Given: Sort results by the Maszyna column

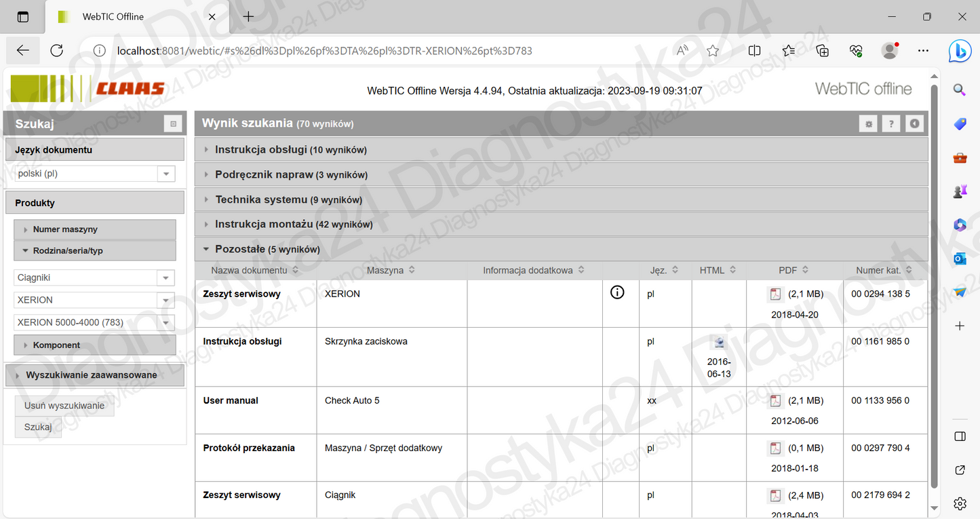Looking at the screenshot, I should pyautogui.click(x=391, y=270).
